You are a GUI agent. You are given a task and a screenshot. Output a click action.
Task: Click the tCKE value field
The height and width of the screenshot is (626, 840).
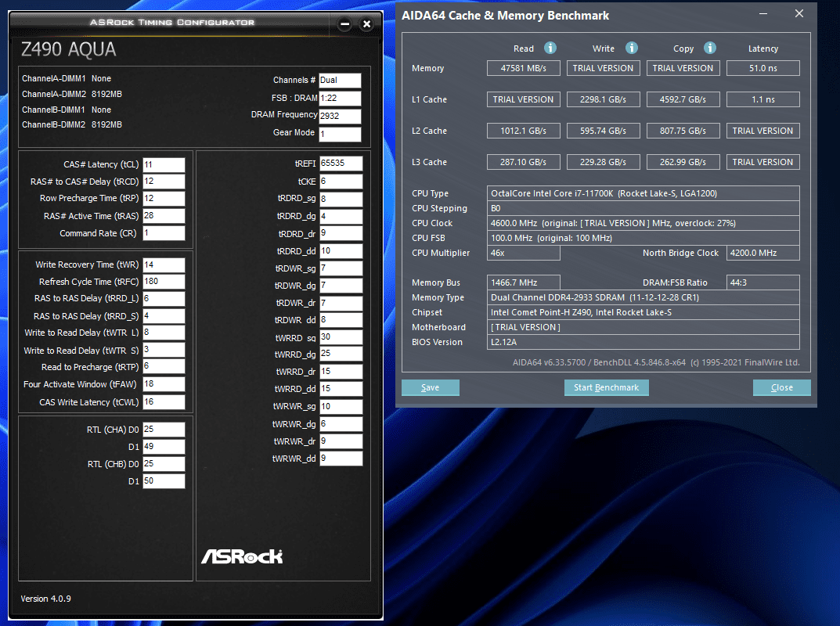[x=341, y=182]
